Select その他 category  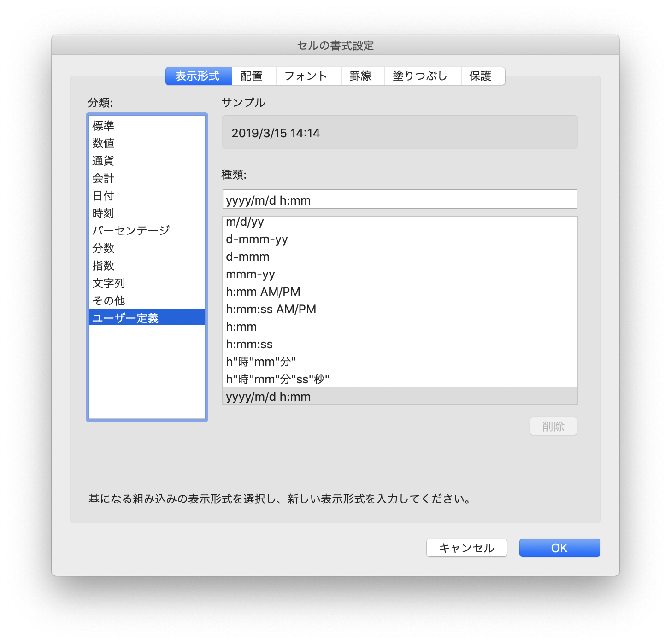tap(147, 300)
